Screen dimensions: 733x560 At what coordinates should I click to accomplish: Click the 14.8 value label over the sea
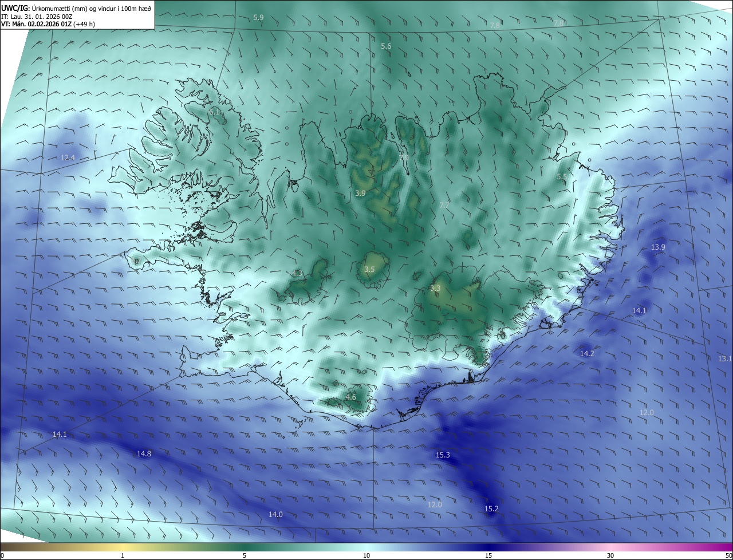(144, 453)
